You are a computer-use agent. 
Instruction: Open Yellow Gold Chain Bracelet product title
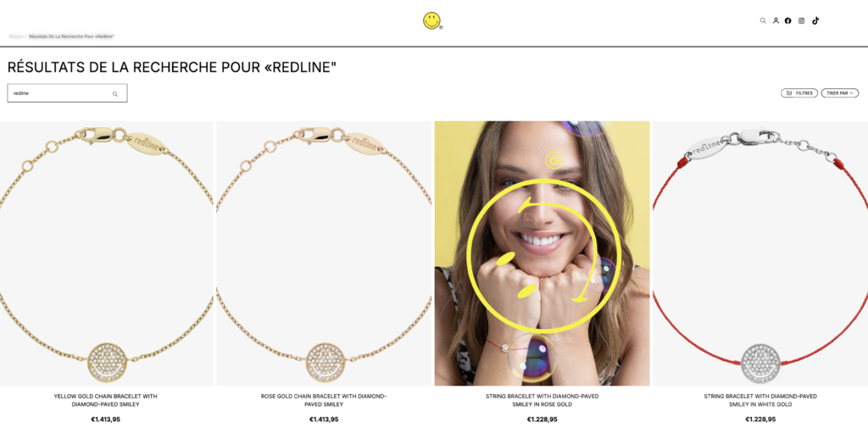pyautogui.click(x=106, y=400)
